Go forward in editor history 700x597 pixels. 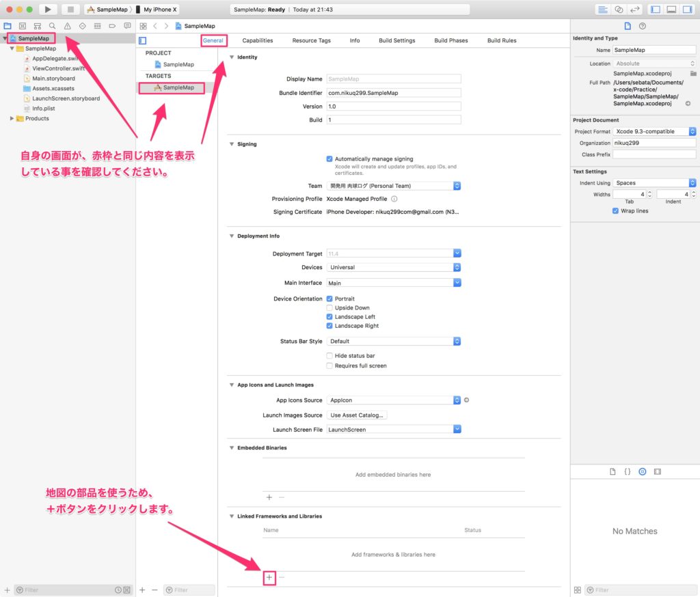(x=167, y=26)
